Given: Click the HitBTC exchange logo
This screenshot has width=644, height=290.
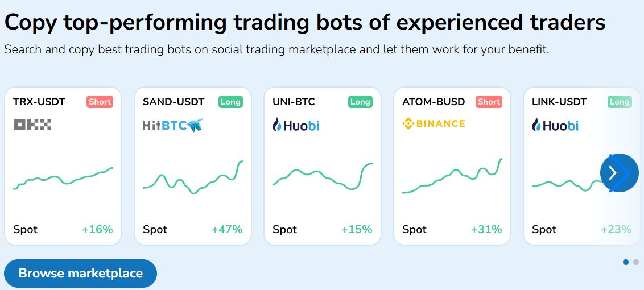Looking at the screenshot, I should [173, 125].
